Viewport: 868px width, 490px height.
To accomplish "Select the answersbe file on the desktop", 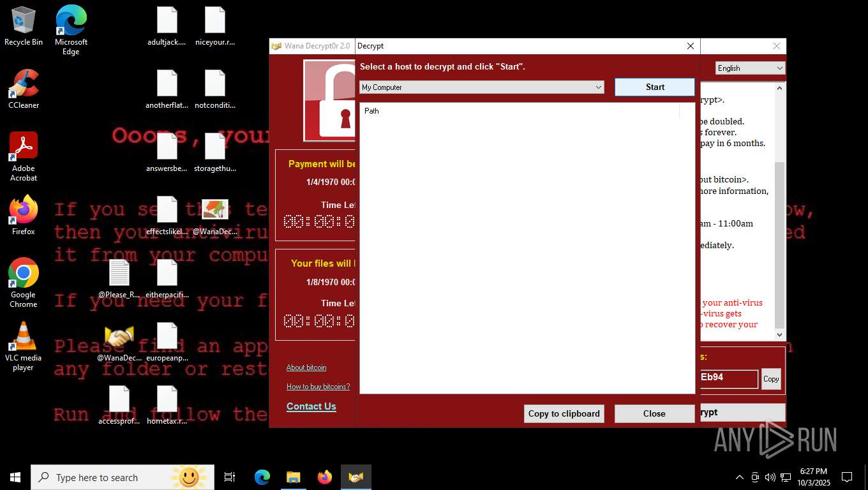I will click(167, 153).
